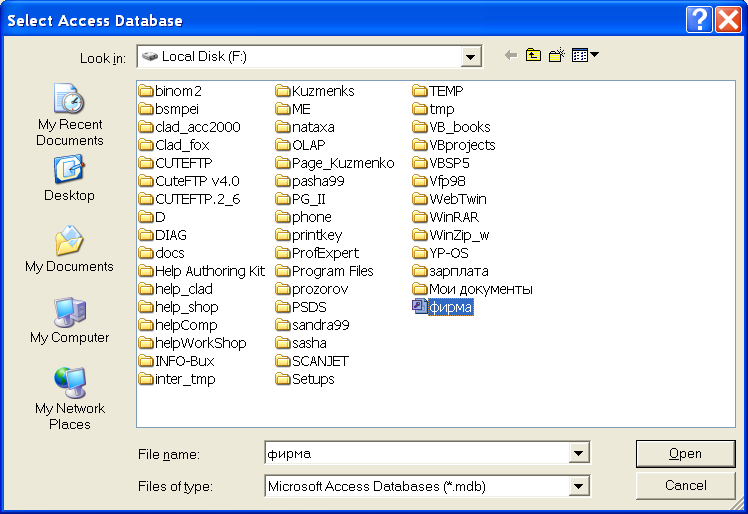Select the INFO-Bux folder

(x=177, y=361)
